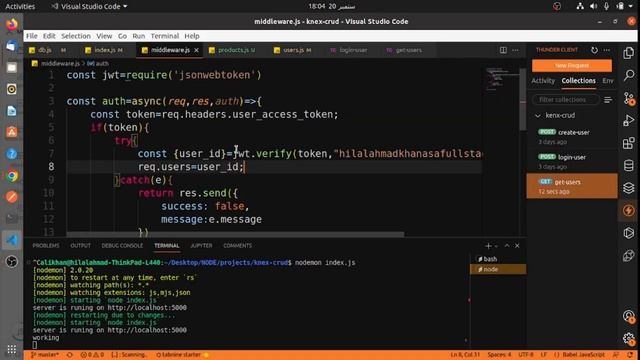Open the Help menu

coord(191,36)
